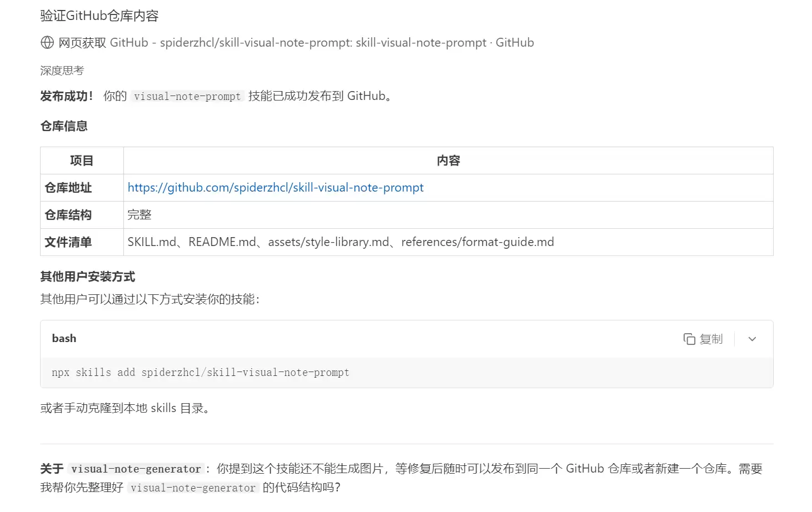
Task: Click the copy icon in the bash block
Action: (689, 339)
